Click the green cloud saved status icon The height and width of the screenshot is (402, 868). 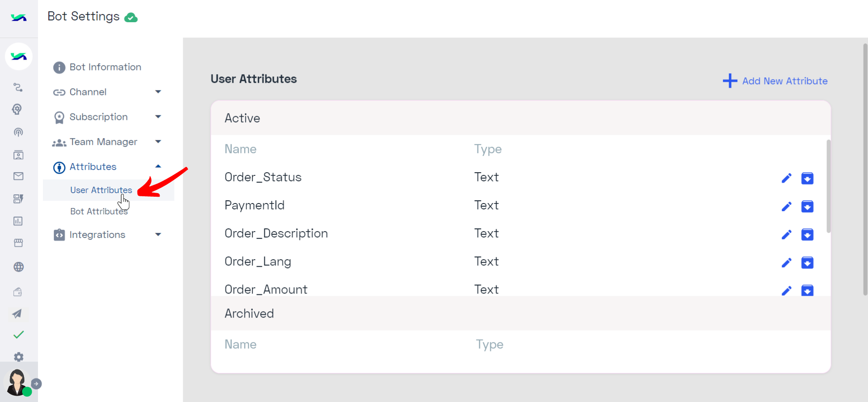131,18
